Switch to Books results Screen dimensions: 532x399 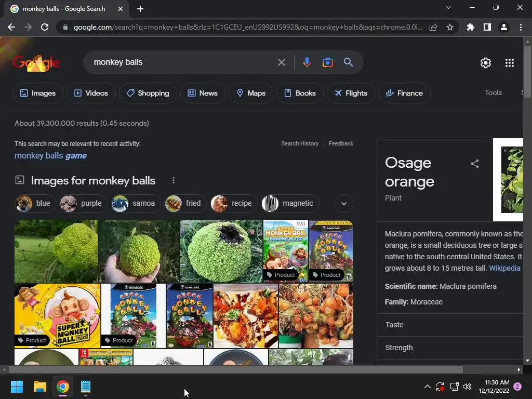(x=300, y=93)
